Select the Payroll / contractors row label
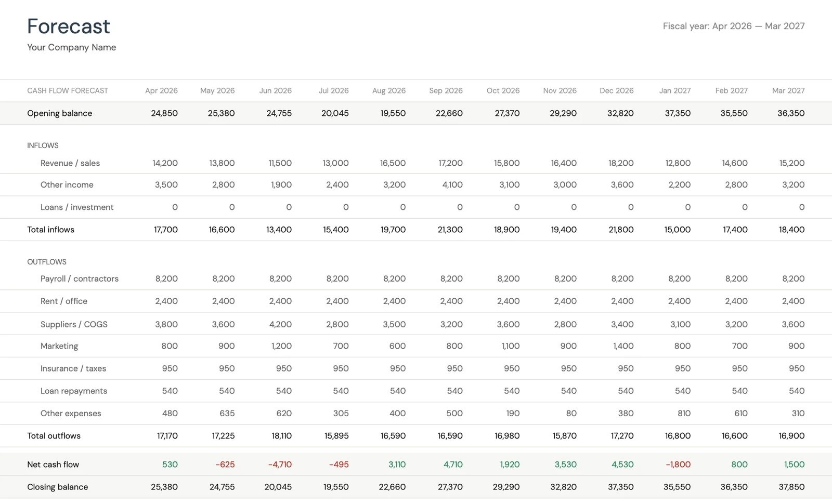Screen dimensions: 832x504 tap(80, 278)
